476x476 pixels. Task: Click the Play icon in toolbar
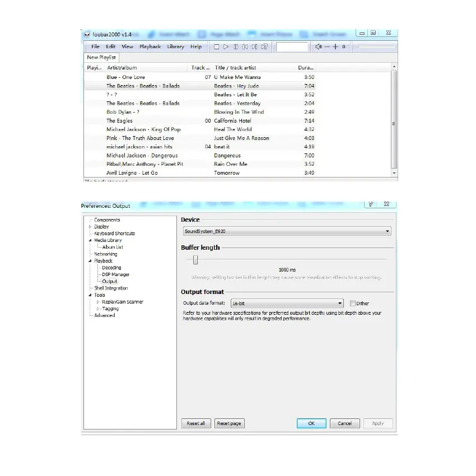pos(226,46)
